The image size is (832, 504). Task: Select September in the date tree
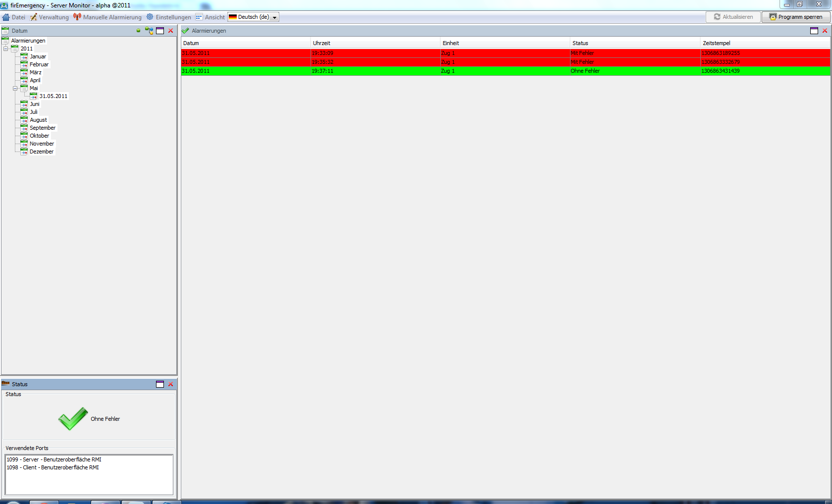[x=43, y=128]
